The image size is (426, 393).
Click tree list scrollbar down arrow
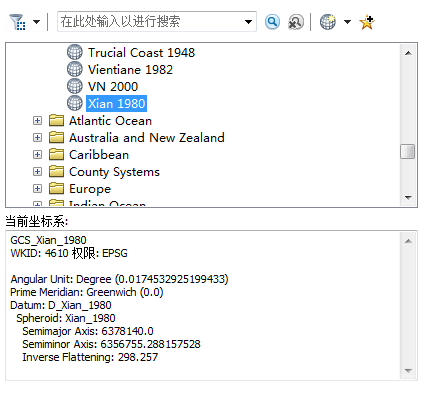408,198
